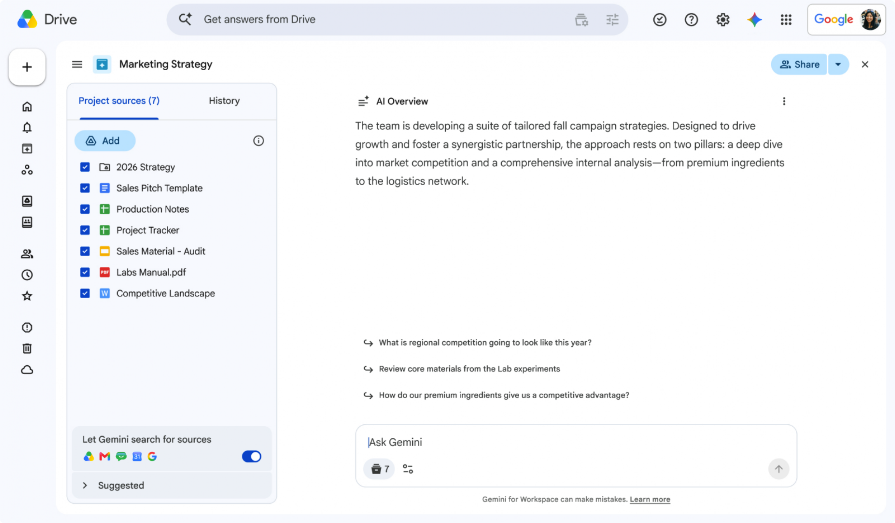The height and width of the screenshot is (523, 895).
Task: Close the Marketing Strategy project
Action: 865,65
